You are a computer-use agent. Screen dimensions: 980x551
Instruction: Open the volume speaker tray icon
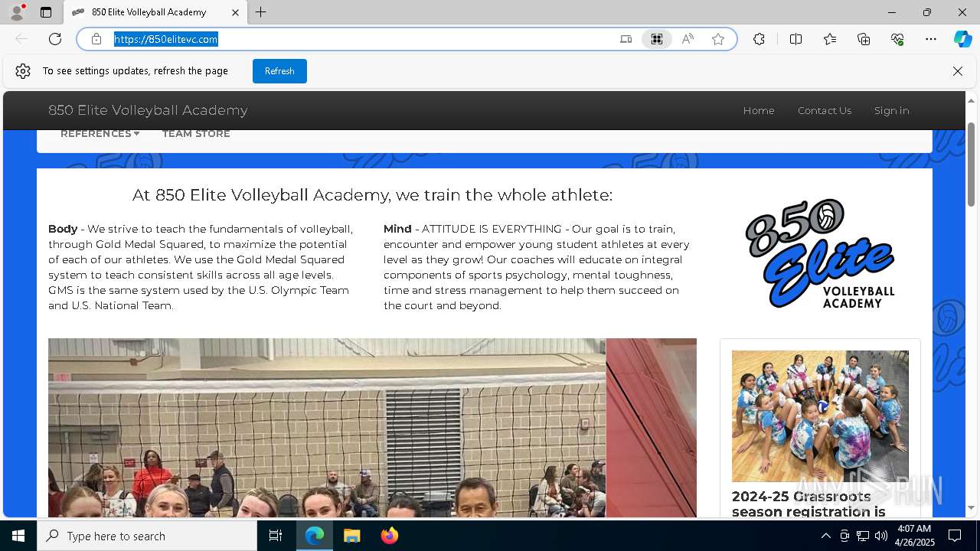pos(881,536)
